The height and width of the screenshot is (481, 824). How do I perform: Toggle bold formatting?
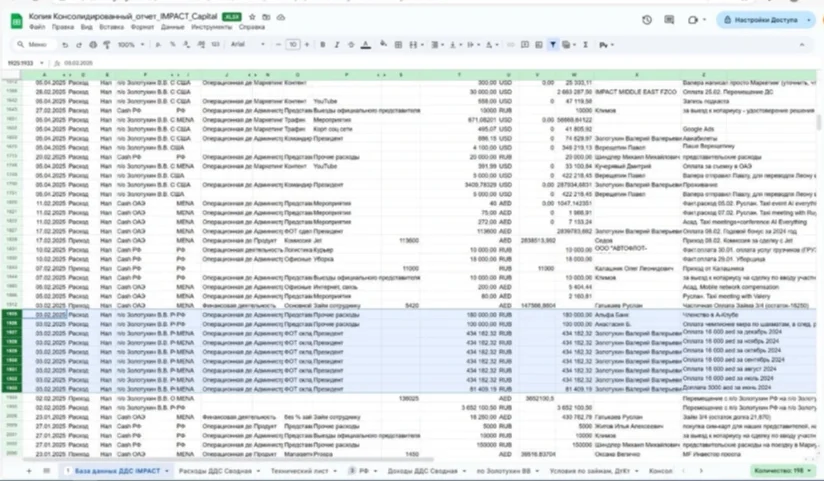tap(323, 45)
